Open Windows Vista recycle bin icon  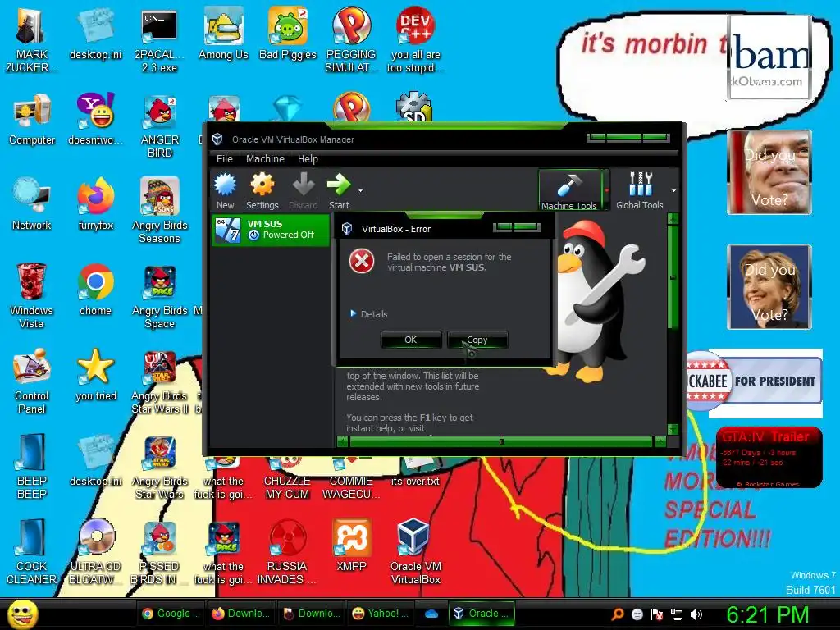[x=32, y=295]
